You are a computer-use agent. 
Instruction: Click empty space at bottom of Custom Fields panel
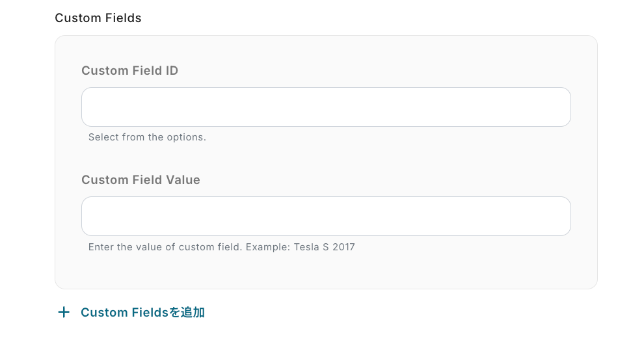[x=326, y=272]
